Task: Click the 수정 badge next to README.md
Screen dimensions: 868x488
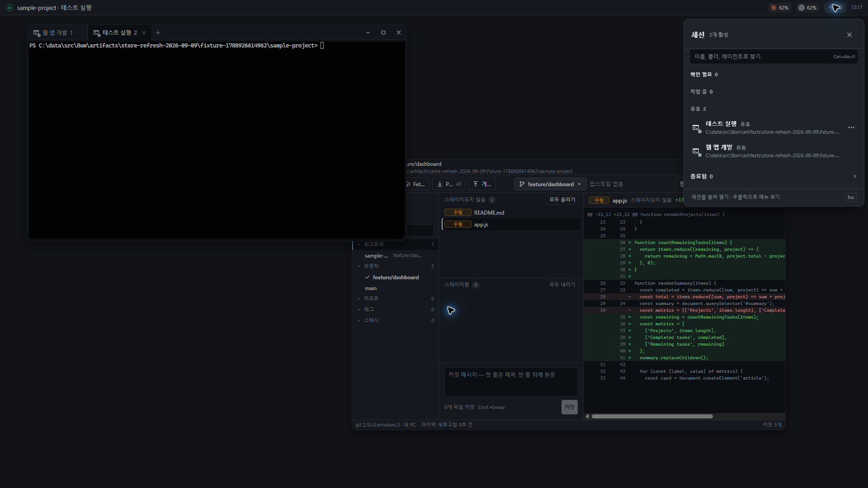Action: [458, 212]
